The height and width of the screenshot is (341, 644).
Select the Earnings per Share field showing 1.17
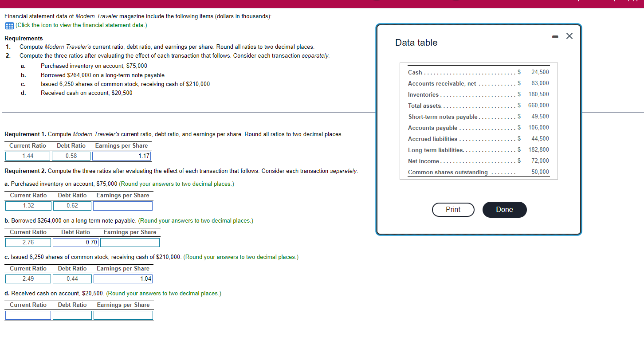[122, 156]
